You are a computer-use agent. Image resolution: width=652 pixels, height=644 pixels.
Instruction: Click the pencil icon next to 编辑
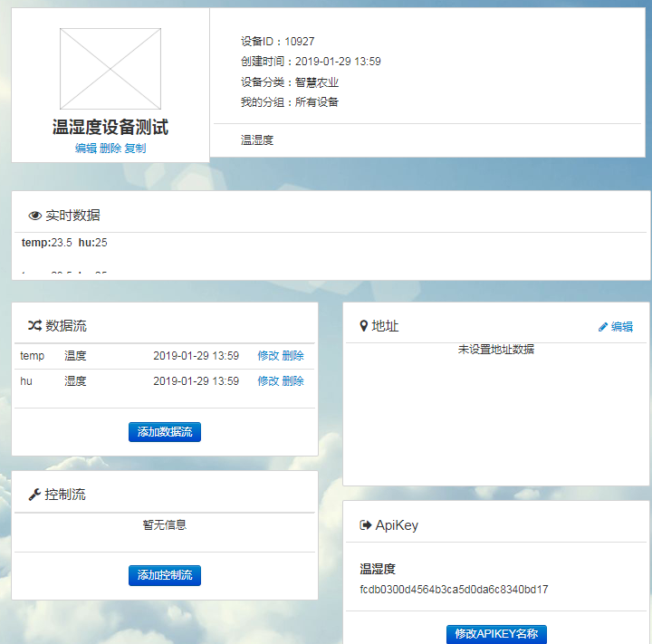pyautogui.click(x=603, y=327)
